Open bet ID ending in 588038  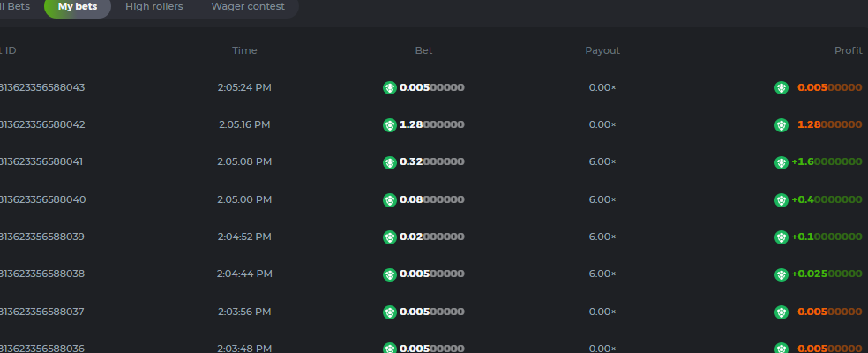pyautogui.click(x=42, y=274)
